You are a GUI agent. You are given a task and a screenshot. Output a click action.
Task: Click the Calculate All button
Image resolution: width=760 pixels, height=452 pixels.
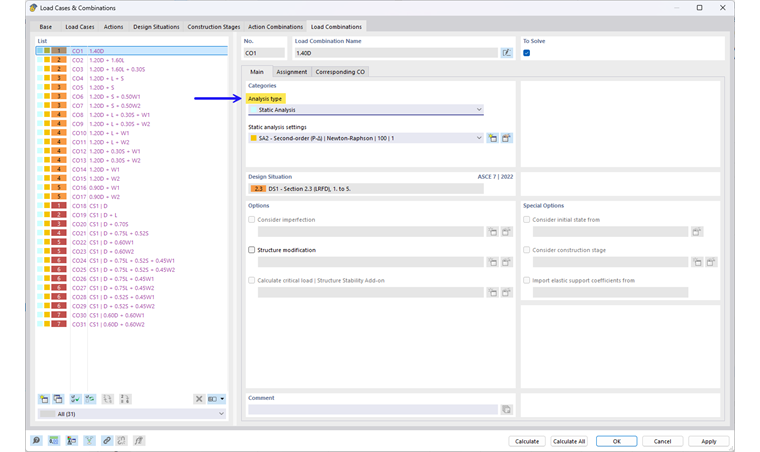[569, 441]
